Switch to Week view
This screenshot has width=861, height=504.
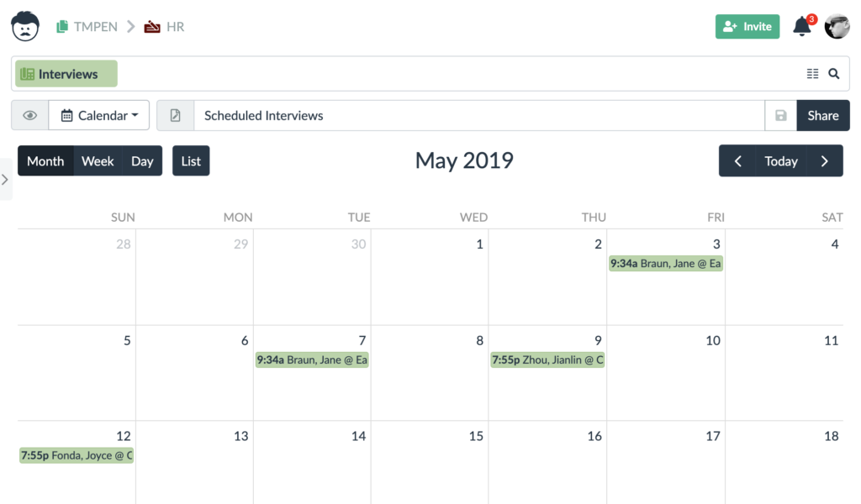coord(98,161)
